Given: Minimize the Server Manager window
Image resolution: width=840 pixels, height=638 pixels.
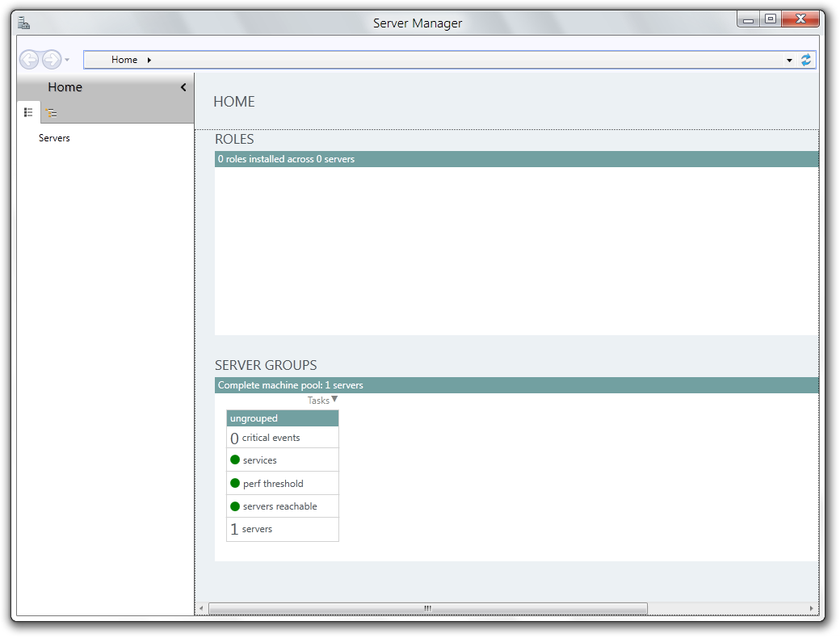Looking at the screenshot, I should (748, 20).
